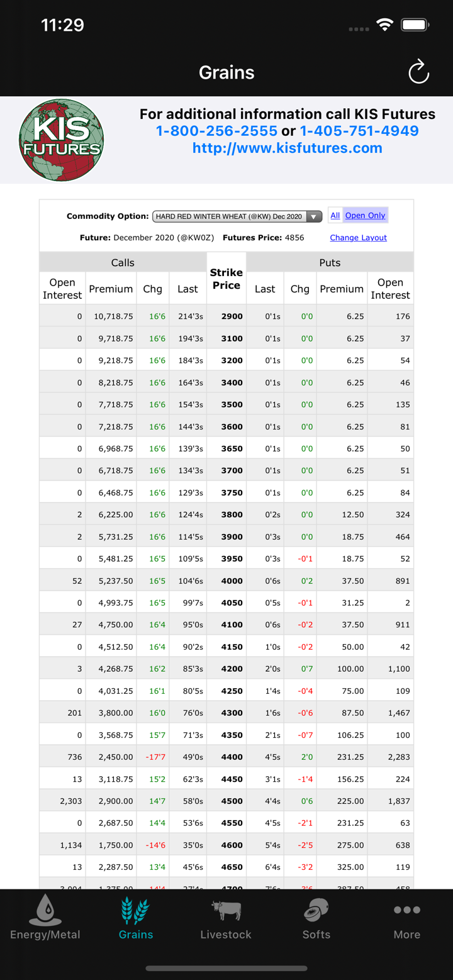Open the More ellipsis icon
The width and height of the screenshot is (453, 980).
click(x=406, y=910)
